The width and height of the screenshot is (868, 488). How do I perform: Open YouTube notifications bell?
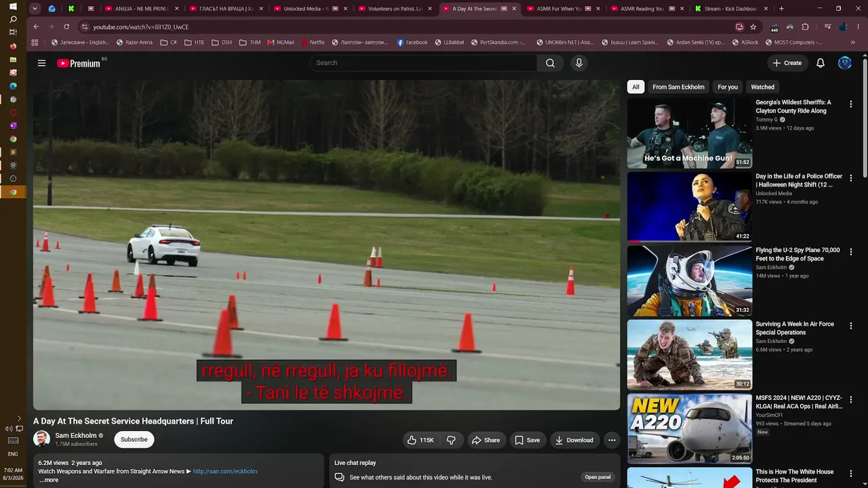pyautogui.click(x=821, y=63)
